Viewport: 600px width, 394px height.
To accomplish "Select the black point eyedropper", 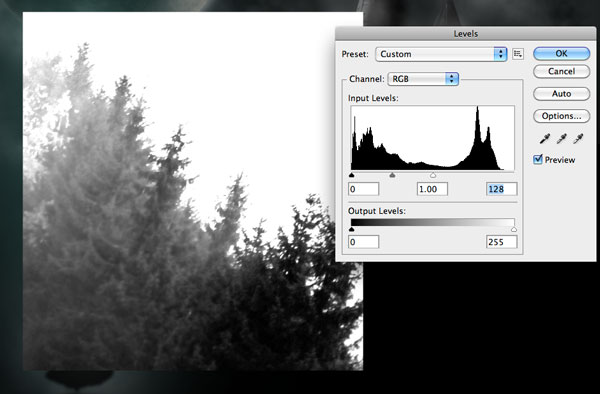I will point(545,139).
